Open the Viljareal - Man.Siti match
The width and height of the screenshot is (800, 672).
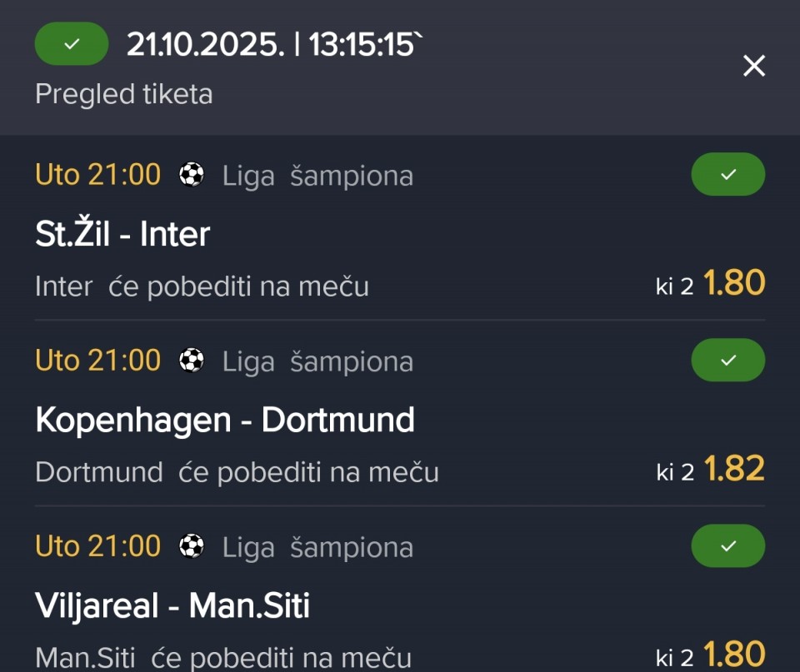(x=172, y=605)
